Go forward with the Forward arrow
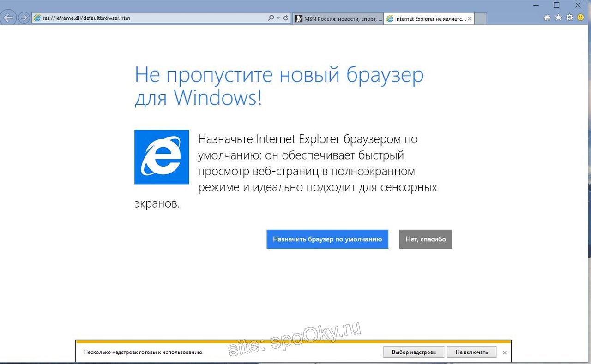 coord(24,18)
